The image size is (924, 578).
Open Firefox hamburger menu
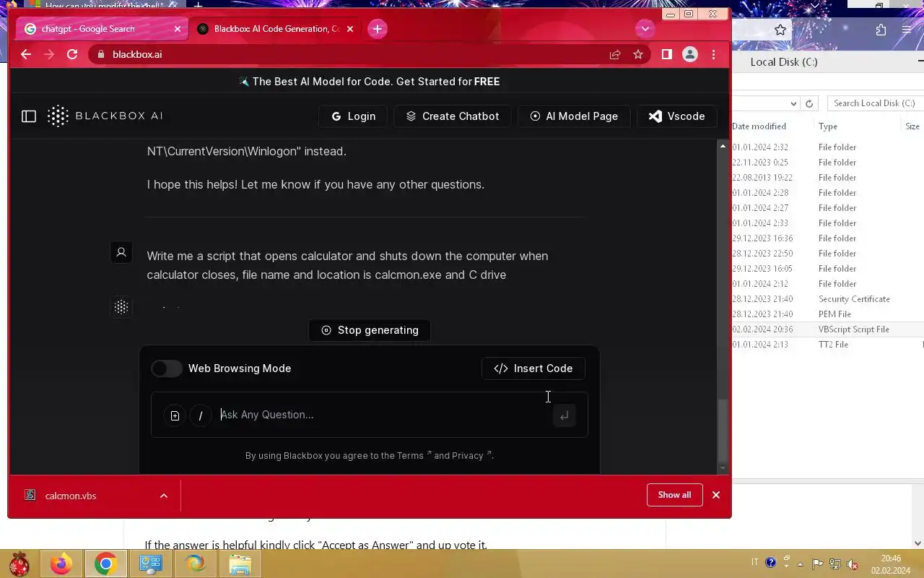tap(907, 30)
